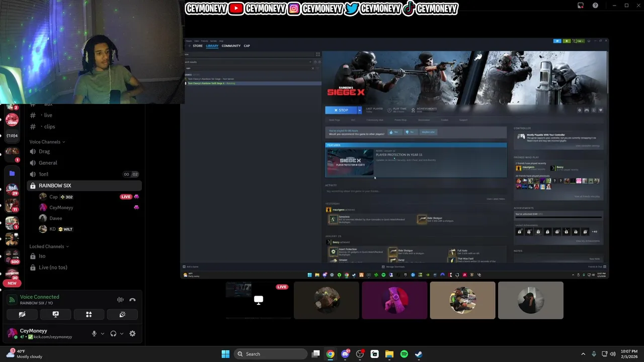Open Chrome from the Windows taskbar

330,354
